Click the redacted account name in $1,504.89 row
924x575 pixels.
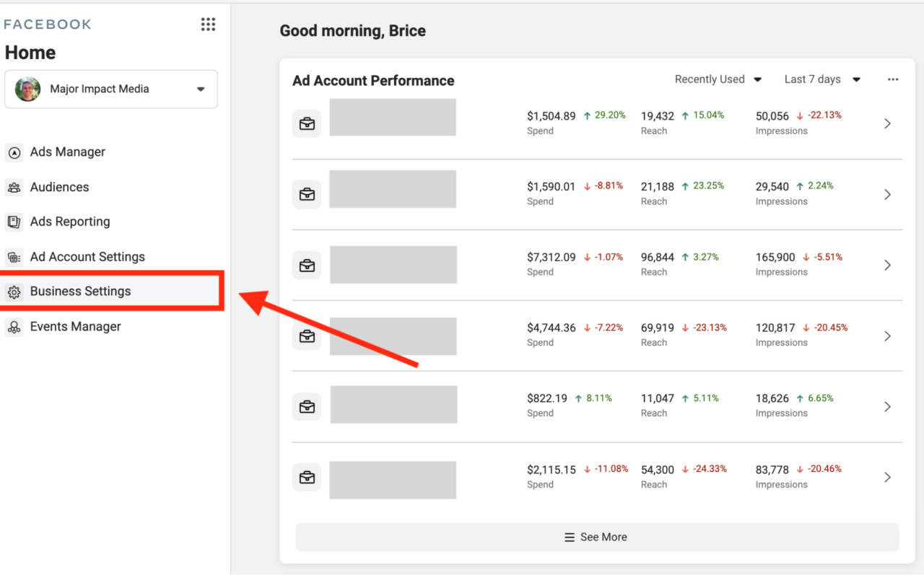pos(393,118)
